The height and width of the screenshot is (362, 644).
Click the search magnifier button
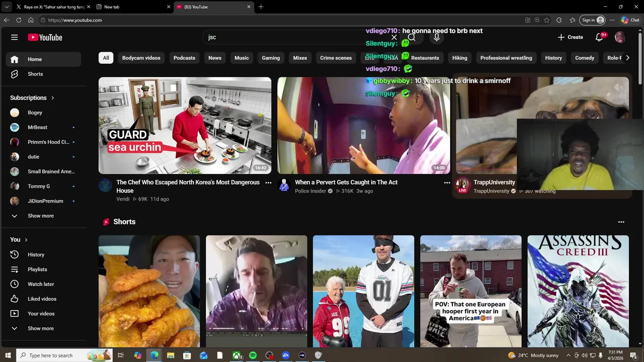pyautogui.click(x=412, y=37)
